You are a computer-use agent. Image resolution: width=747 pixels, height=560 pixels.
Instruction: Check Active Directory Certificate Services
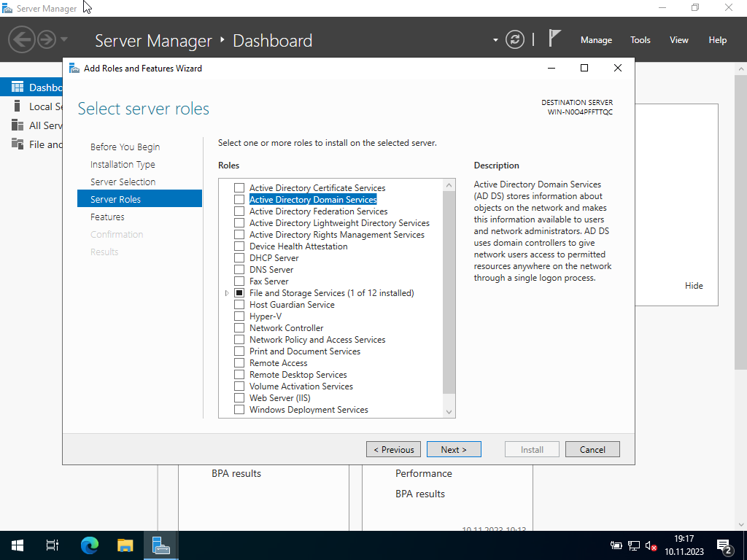pos(239,187)
